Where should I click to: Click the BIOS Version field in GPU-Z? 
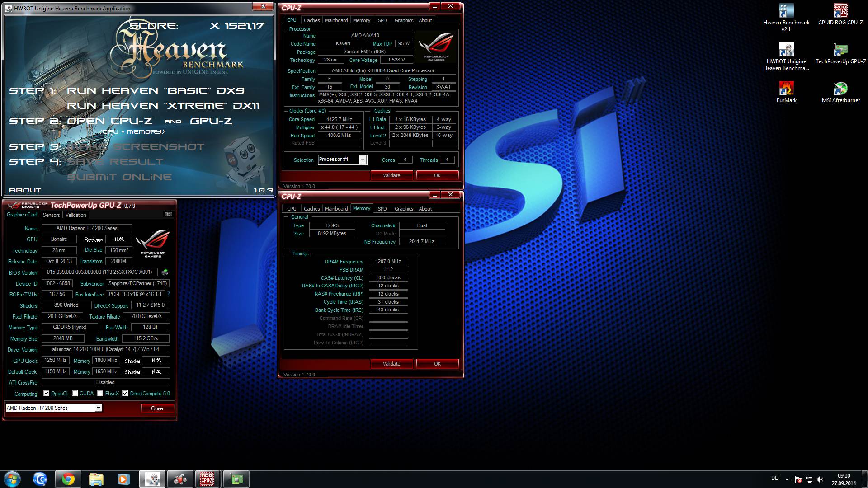click(100, 272)
